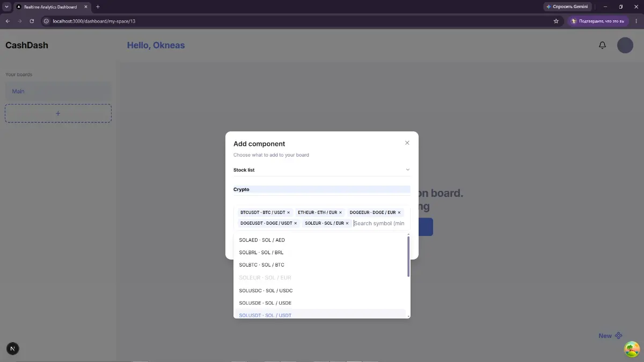Screen dimensions: 644x362
Task: Remove the BTCUSDT tag
Action: coord(288,212)
